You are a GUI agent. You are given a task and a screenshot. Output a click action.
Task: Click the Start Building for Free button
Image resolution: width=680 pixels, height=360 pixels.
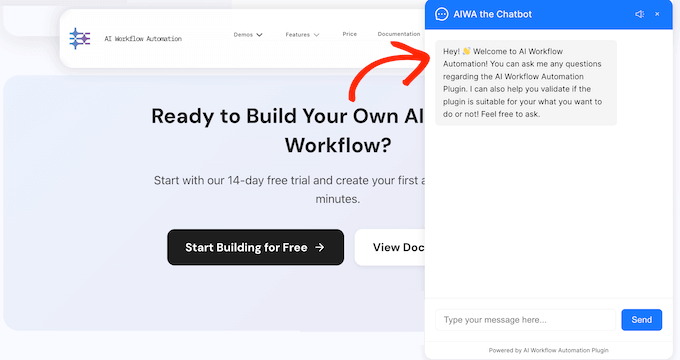(255, 247)
